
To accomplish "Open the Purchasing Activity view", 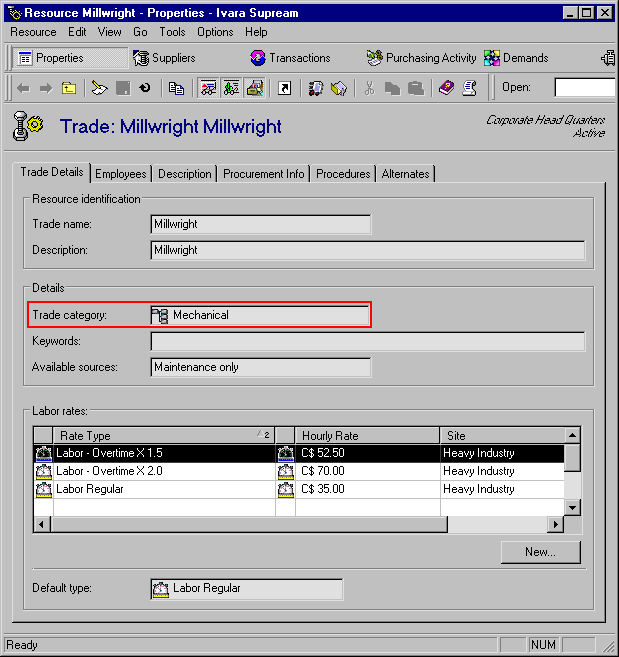I will pyautogui.click(x=421, y=58).
